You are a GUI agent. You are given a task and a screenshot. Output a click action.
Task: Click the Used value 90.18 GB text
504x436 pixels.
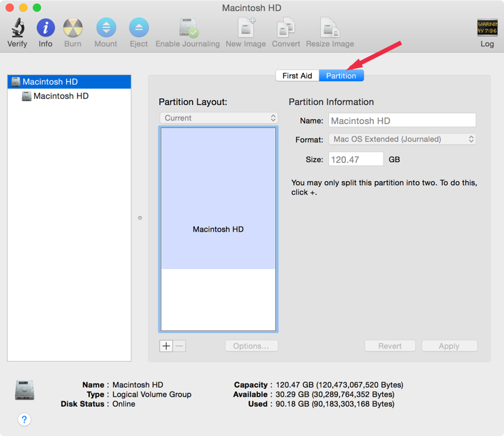pos(335,404)
